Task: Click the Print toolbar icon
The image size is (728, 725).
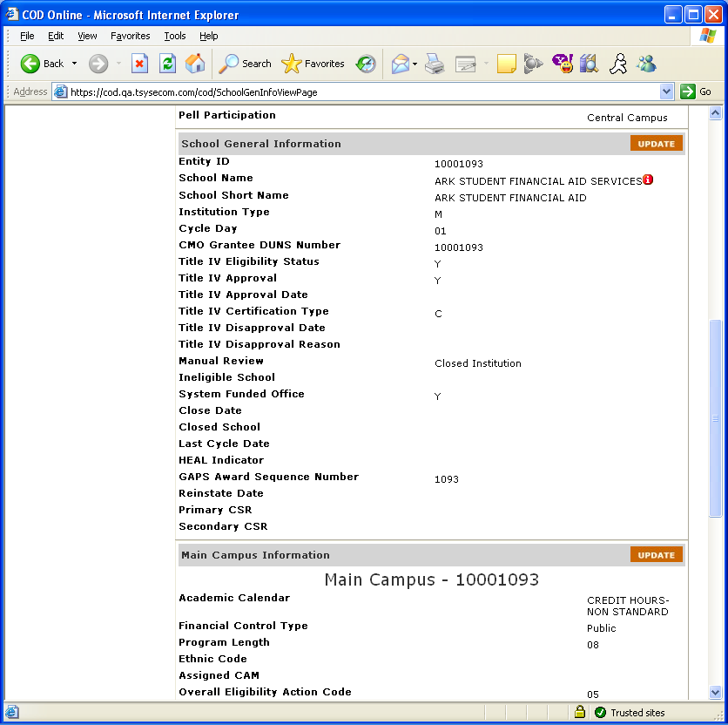Action: pyautogui.click(x=435, y=64)
